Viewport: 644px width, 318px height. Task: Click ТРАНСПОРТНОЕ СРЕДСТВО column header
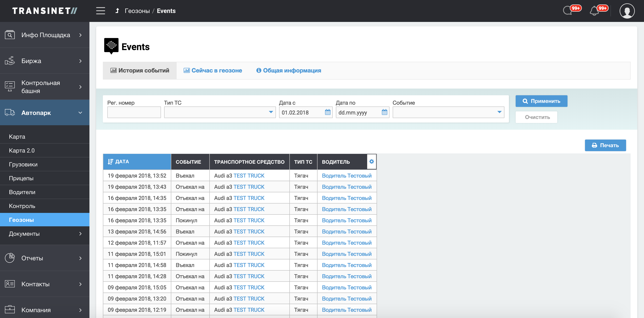point(249,162)
